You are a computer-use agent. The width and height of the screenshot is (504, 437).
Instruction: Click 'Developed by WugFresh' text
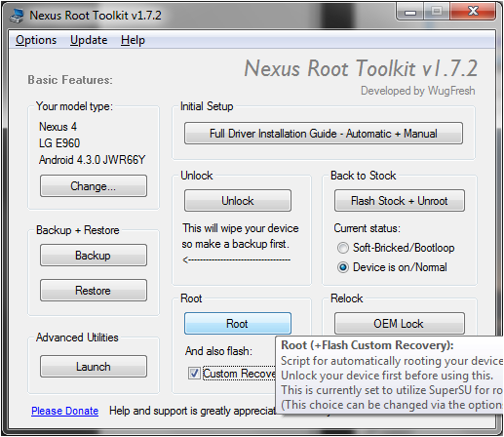click(x=418, y=91)
